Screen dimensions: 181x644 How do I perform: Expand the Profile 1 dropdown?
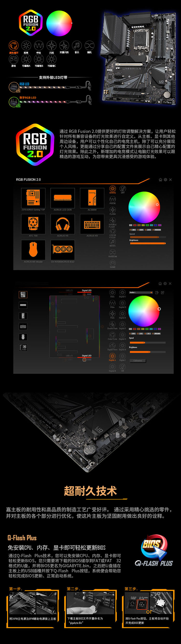tap(141, 292)
